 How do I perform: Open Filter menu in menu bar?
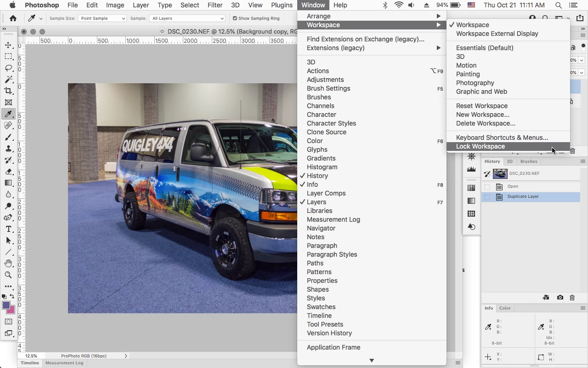coord(215,5)
